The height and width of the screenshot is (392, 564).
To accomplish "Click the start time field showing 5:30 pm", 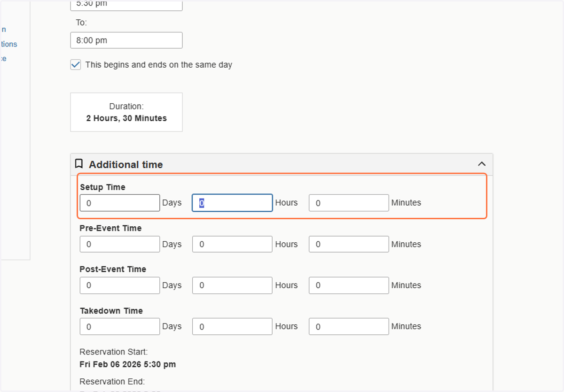I will 126,5.
